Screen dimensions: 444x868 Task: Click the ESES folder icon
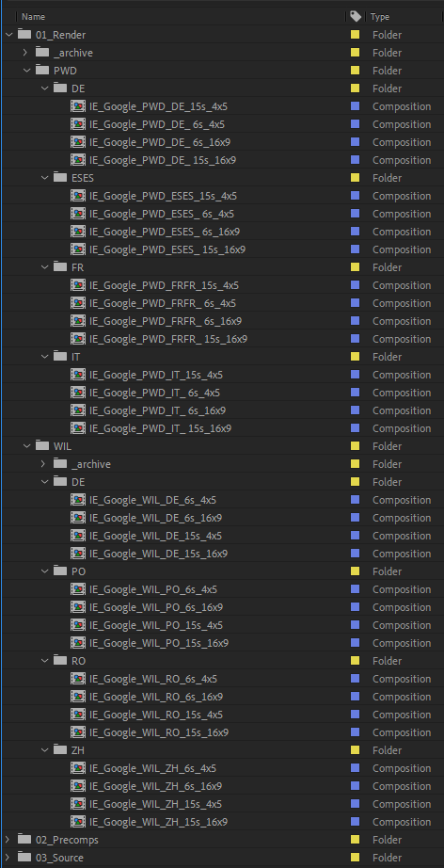60,178
